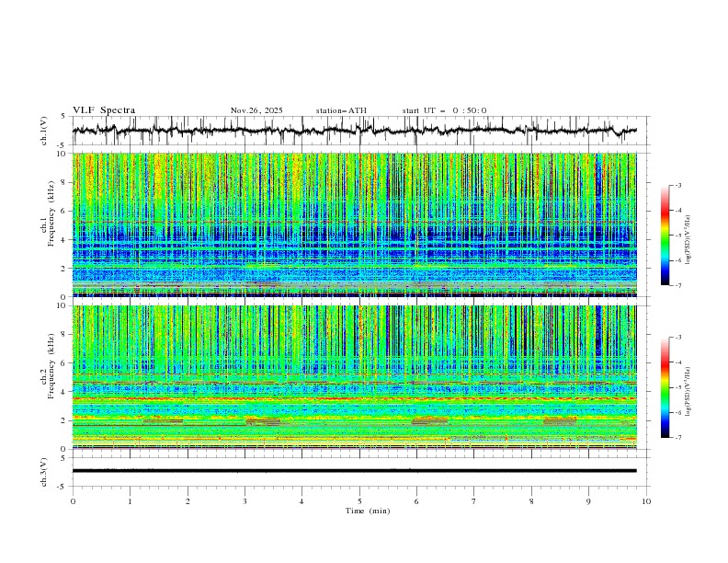Click the "Time (min)" axis label
Screen dimensions: 728x563
[x=368, y=511]
